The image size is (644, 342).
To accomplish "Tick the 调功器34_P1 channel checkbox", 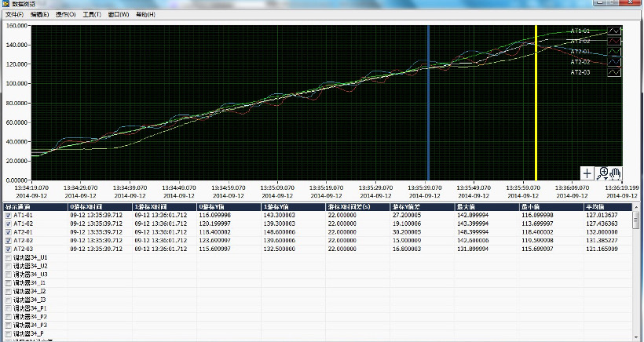I will (9, 308).
